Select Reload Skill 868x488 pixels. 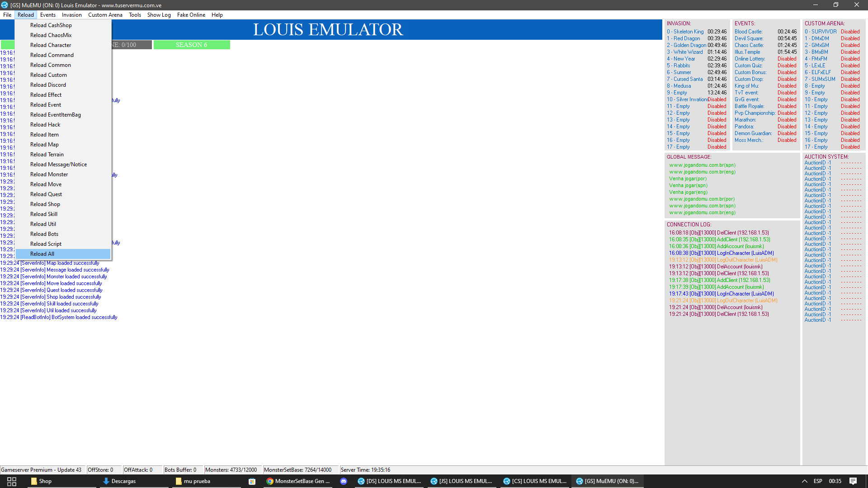coord(63,214)
